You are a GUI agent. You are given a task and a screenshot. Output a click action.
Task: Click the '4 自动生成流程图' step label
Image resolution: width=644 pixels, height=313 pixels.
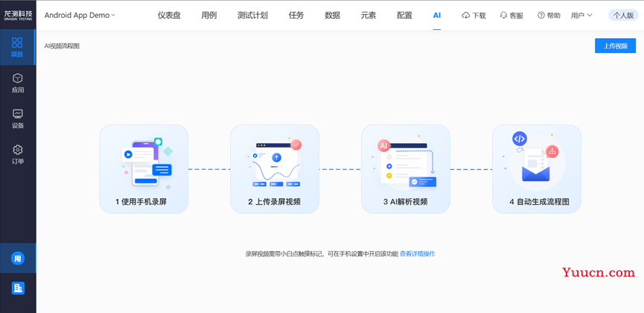(539, 202)
